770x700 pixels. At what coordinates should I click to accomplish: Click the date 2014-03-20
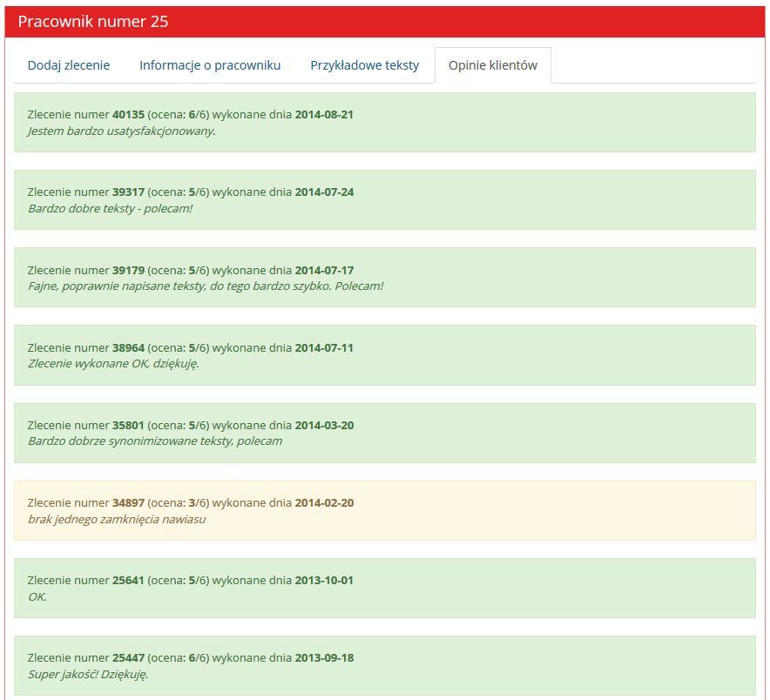coord(324,425)
